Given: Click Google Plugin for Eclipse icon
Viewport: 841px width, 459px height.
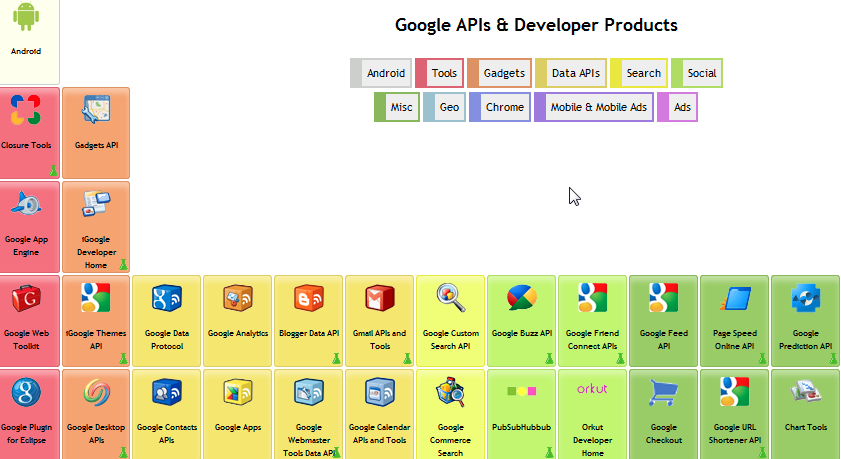Looking at the screenshot, I should pos(26,392).
